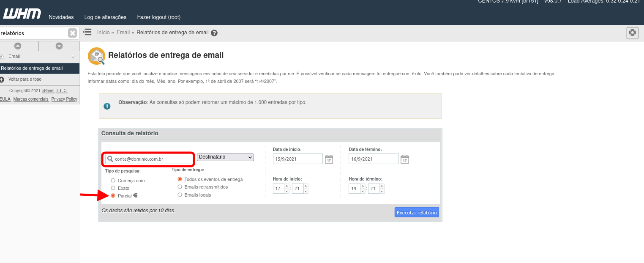This screenshot has height=263, width=644.
Task: Open 'Log de alterações' menu item
Action: (105, 17)
